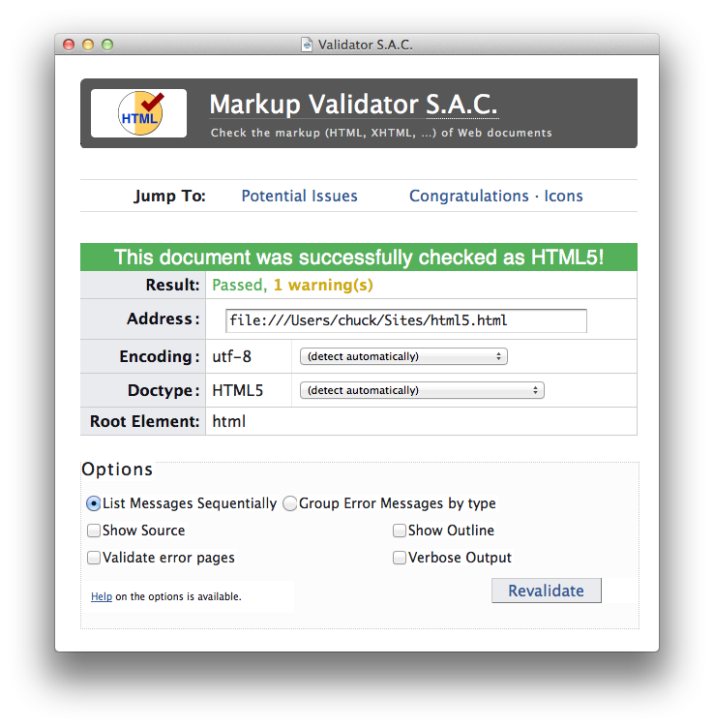Click the Revalidate button

(547, 591)
